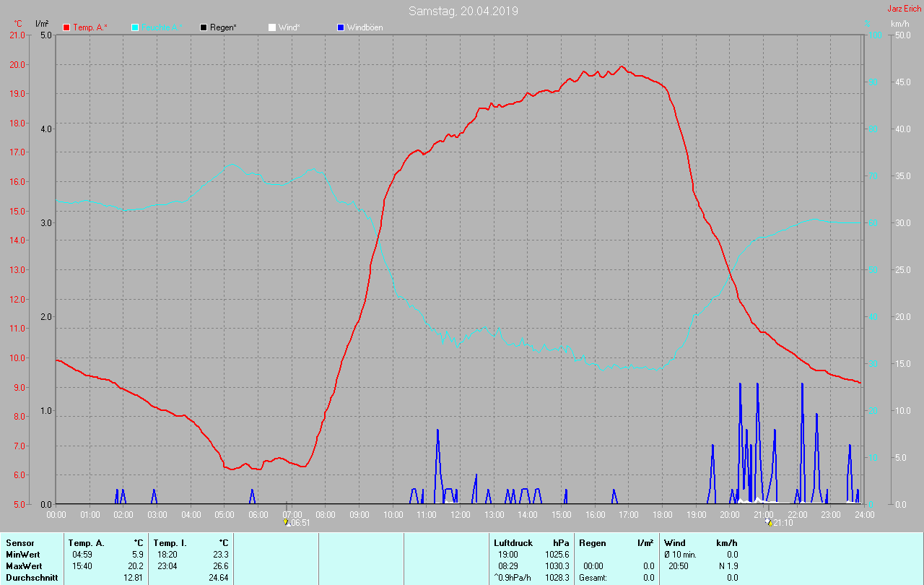
Task: Click the pressure value '1030.3'
Action: tap(557, 565)
